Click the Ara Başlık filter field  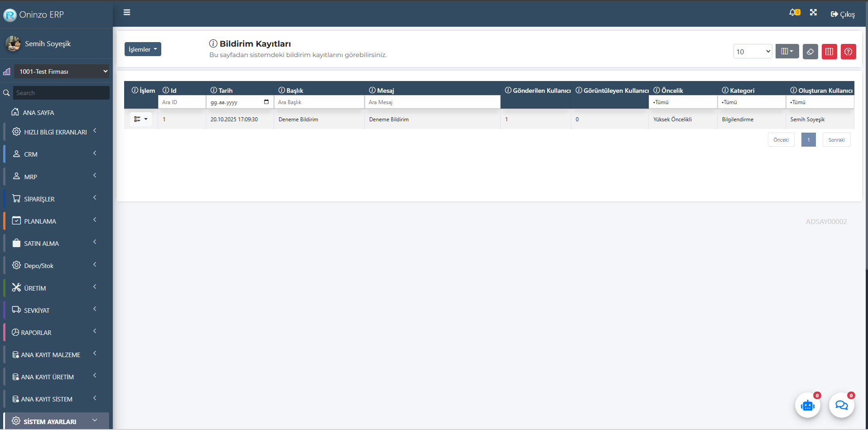tap(319, 102)
